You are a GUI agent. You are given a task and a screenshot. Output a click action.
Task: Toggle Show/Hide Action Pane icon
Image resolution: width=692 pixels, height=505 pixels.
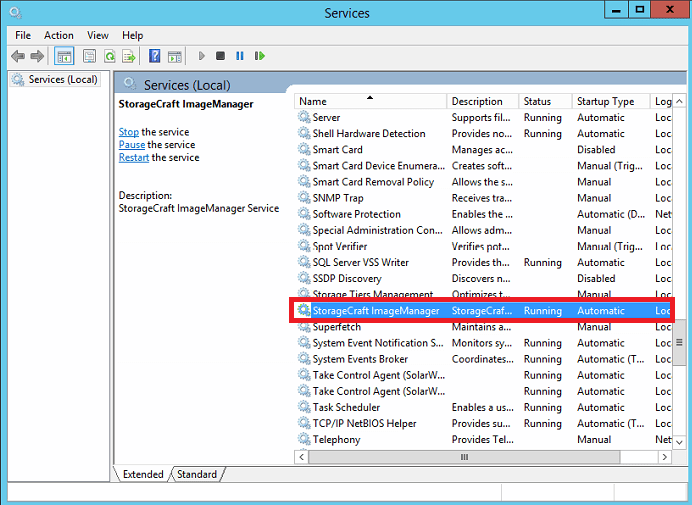175,56
